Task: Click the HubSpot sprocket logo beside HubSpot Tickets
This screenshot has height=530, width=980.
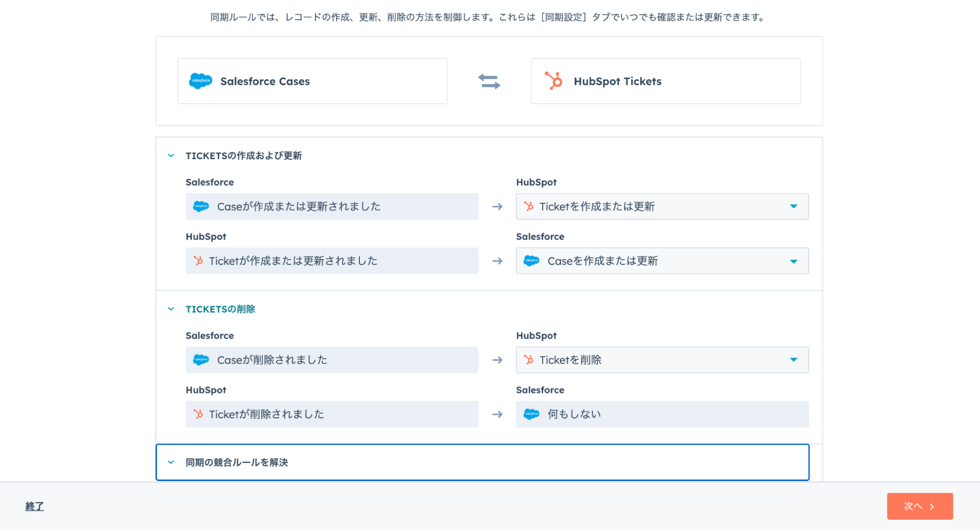Action: [x=553, y=81]
